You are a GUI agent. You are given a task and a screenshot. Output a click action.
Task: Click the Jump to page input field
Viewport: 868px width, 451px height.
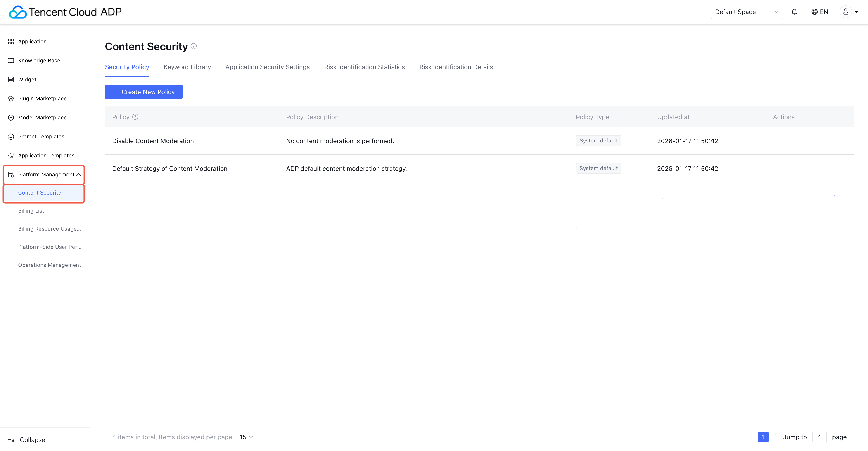click(819, 437)
